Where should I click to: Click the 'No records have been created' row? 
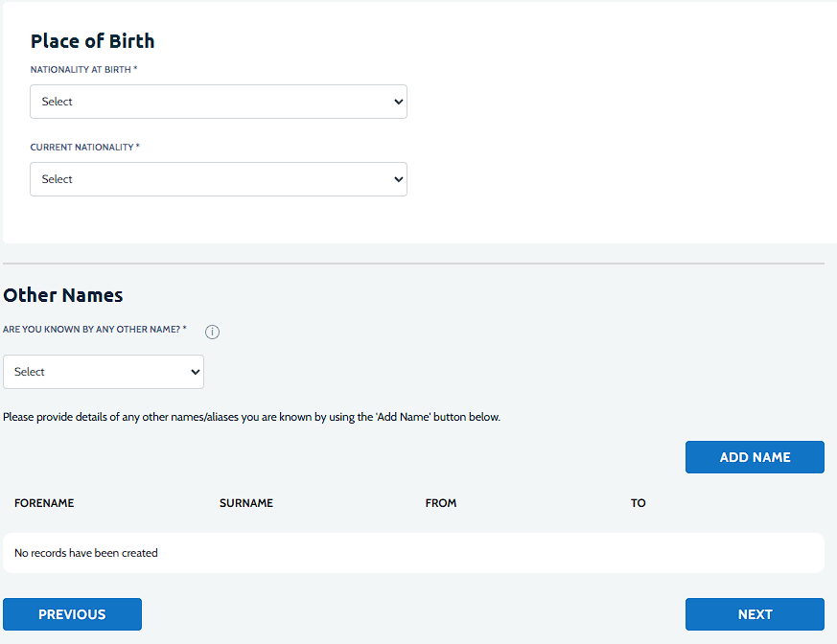[413, 553]
